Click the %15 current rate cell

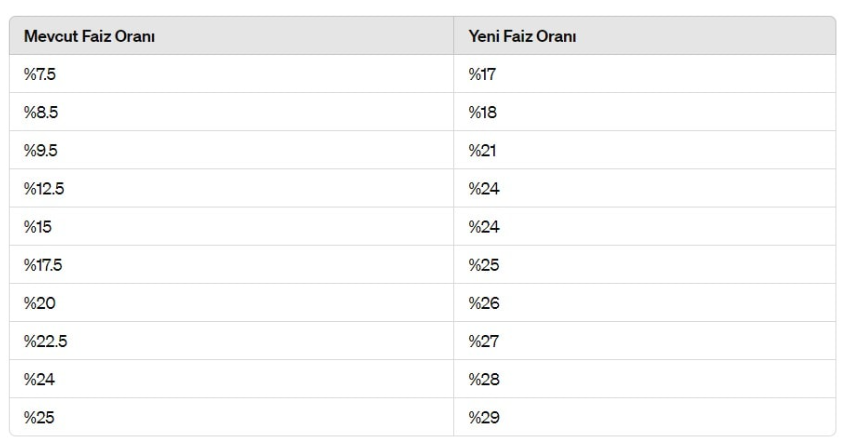[38, 227]
